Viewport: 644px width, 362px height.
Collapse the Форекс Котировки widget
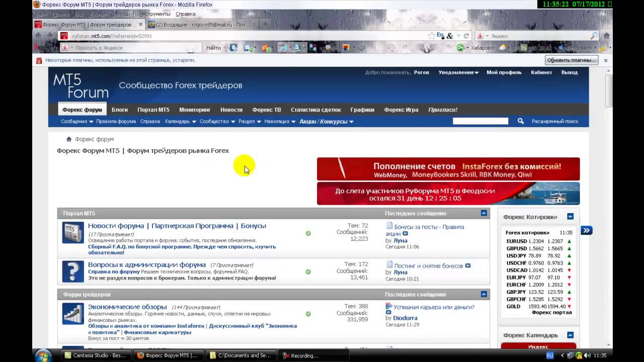(x=570, y=217)
